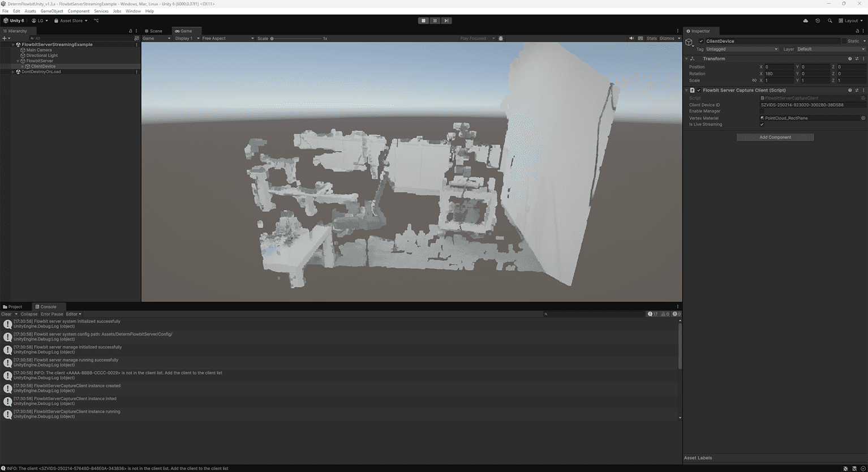This screenshot has height=472, width=868.
Task: Open Inspector panel options menu
Action: (x=863, y=31)
